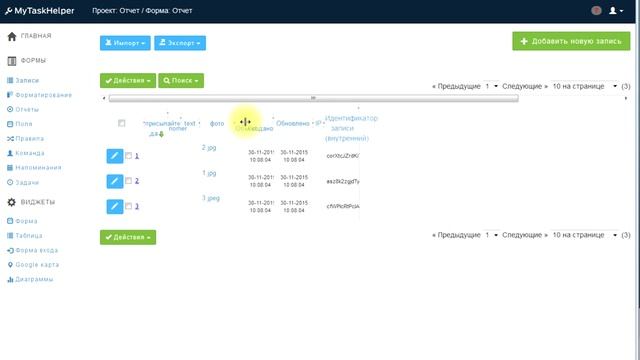640x360 pixels.
Task: Click the horizontal table scrollbar thumb
Action: pyautogui.click(x=313, y=98)
